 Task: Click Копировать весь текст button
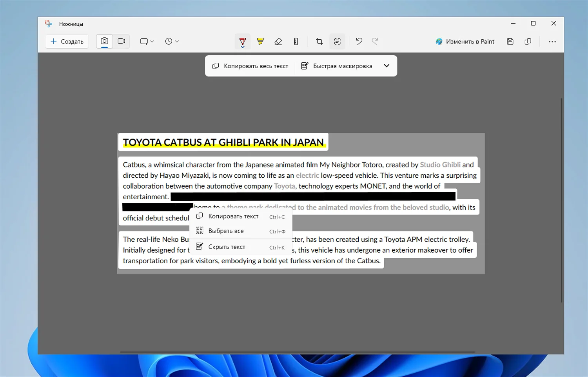point(250,66)
